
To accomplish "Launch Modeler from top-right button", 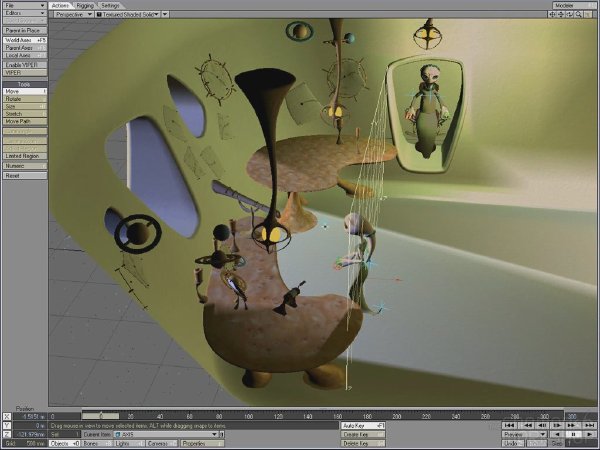I will point(575,5).
